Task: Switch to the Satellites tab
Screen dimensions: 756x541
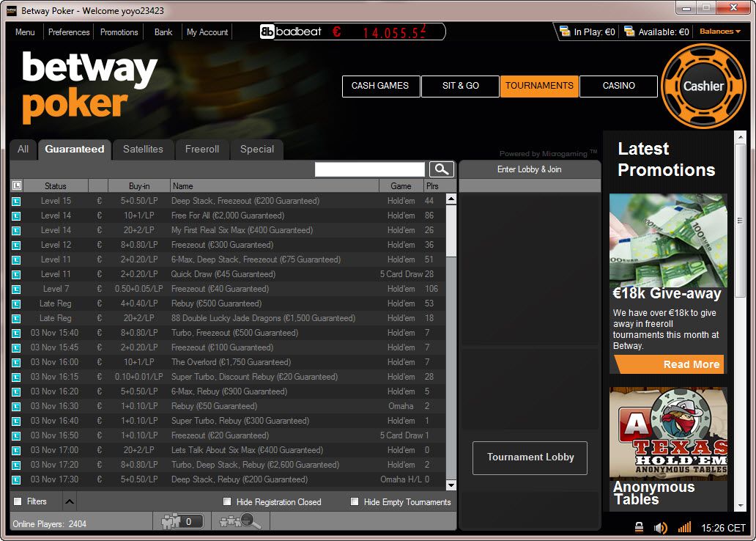Action: 143,149
